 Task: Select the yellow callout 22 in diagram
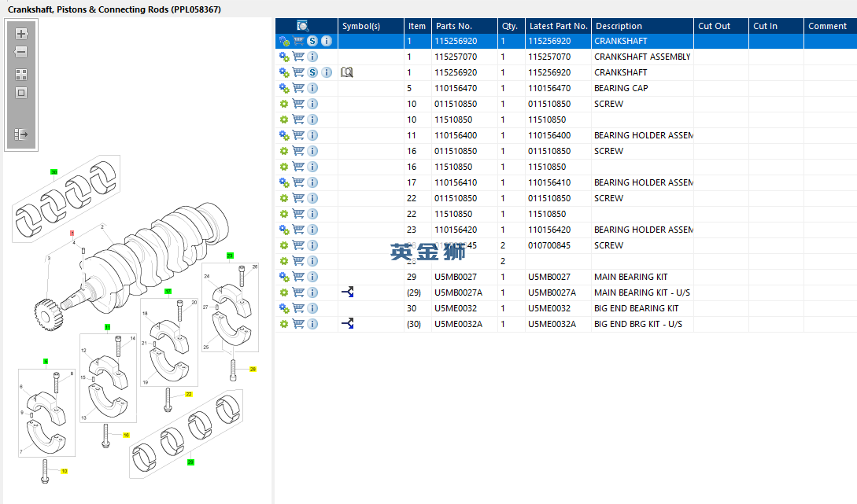[x=189, y=394]
